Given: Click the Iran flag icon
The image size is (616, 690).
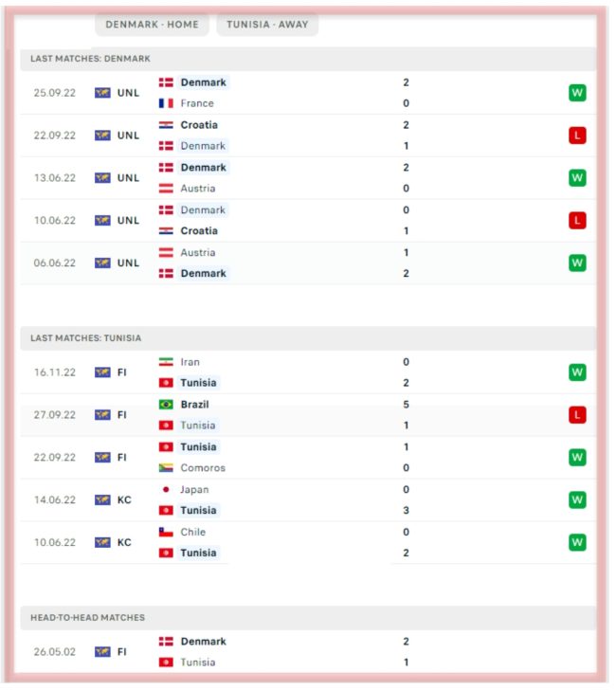Looking at the screenshot, I should pyautogui.click(x=166, y=362).
